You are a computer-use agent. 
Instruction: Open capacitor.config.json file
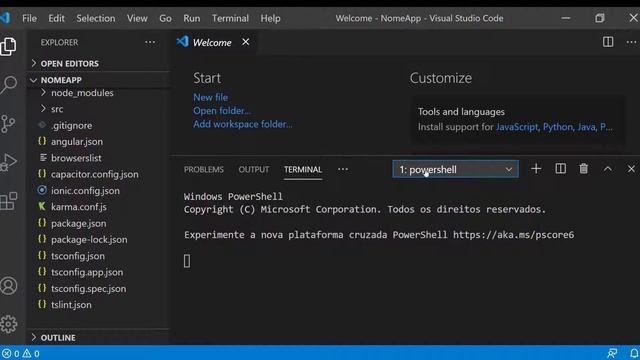tap(94, 174)
